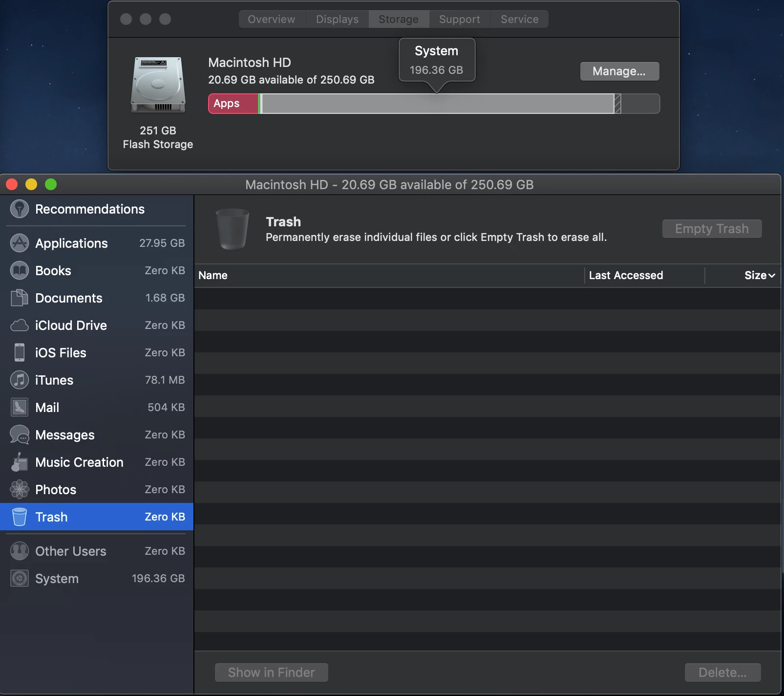Select the Books category label
The image size is (784, 696).
point(53,270)
